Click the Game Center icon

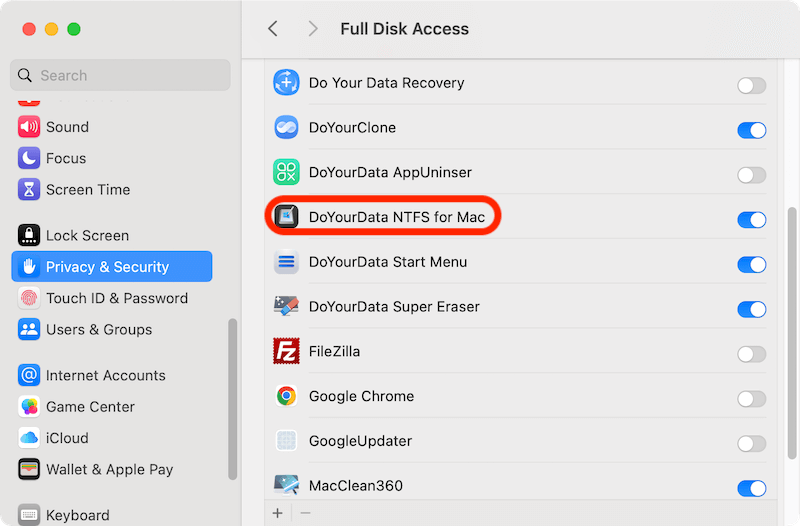pos(29,407)
